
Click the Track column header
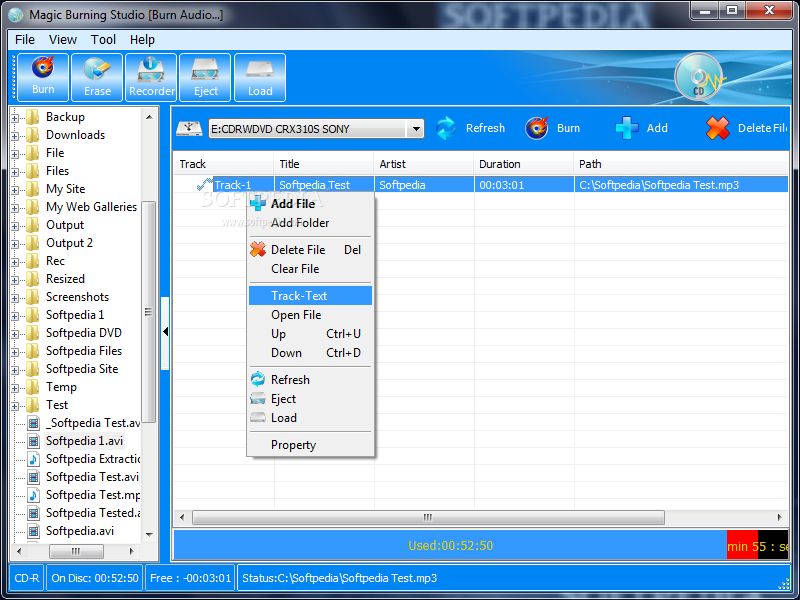pyautogui.click(x=223, y=164)
